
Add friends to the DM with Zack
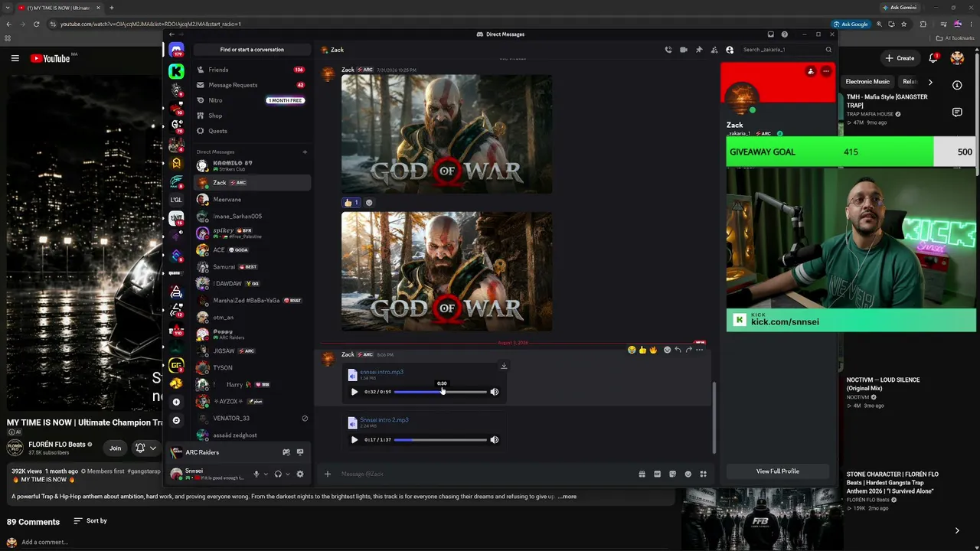714,50
